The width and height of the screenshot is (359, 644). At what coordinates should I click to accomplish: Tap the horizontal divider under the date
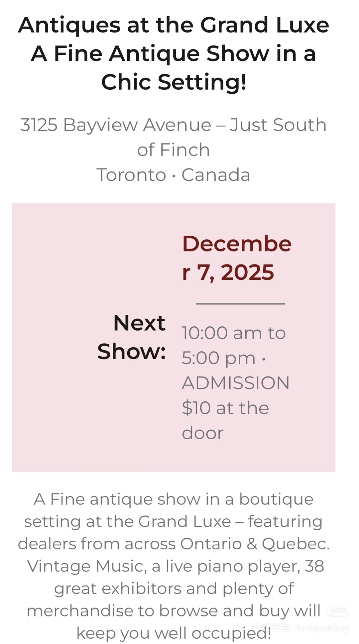pyautogui.click(x=240, y=303)
